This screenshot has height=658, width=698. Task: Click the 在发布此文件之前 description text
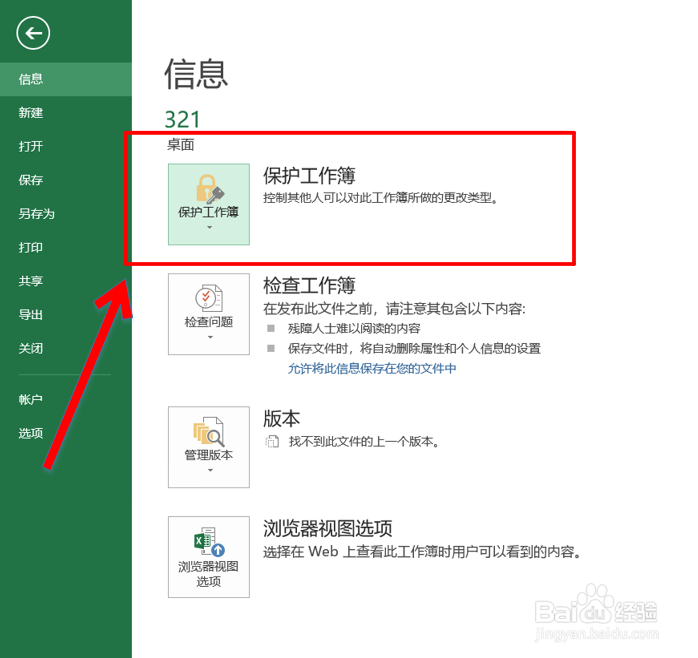[x=394, y=309]
